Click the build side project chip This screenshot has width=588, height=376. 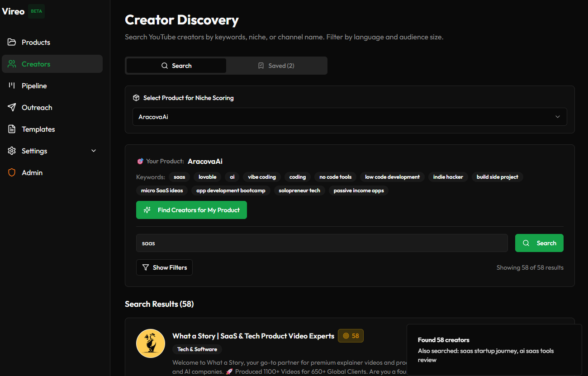pos(497,177)
